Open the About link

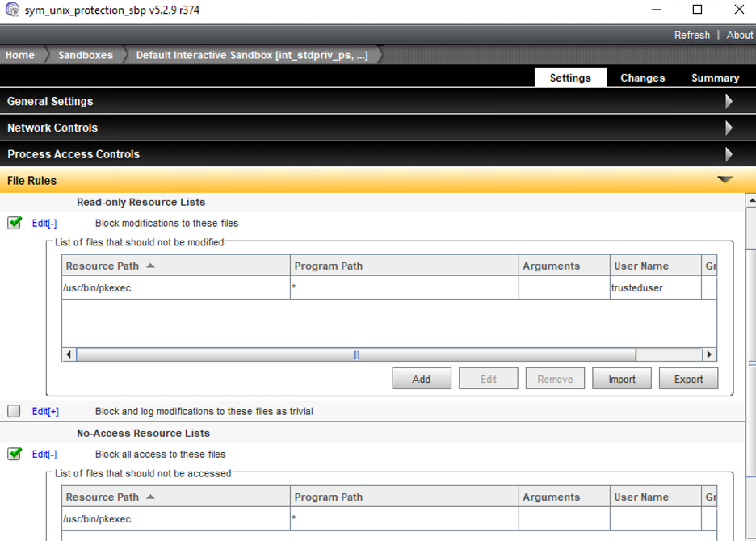pyautogui.click(x=740, y=36)
